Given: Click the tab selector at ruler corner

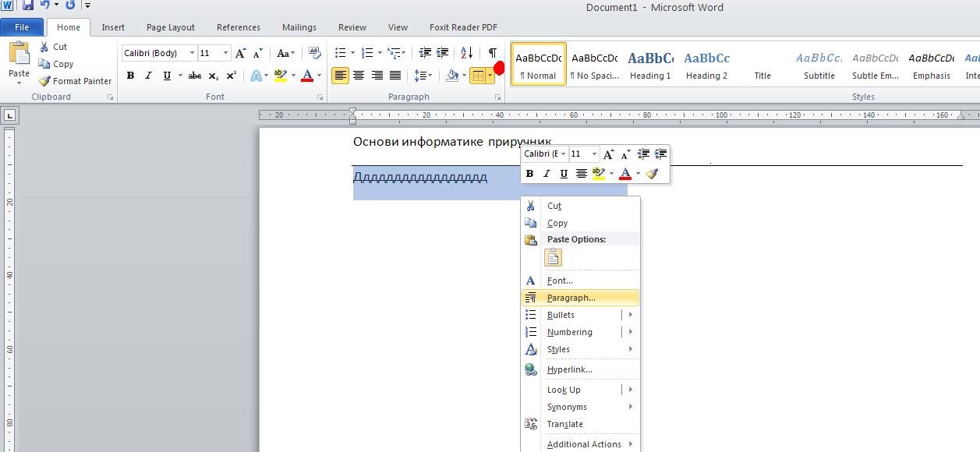Looking at the screenshot, I should (9, 116).
